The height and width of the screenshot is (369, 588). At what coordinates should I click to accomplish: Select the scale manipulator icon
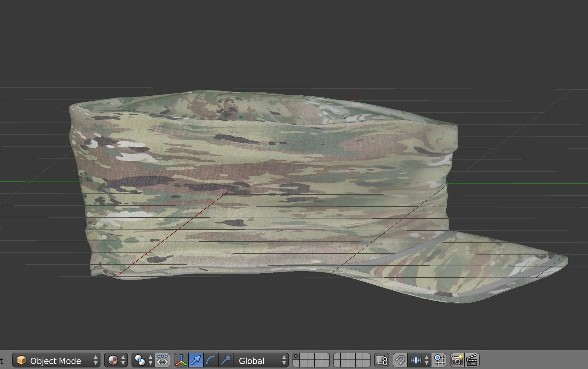point(226,361)
